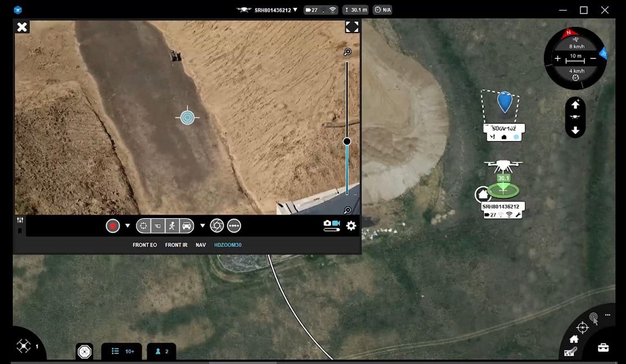Switch to NAV camera tab

201,245
